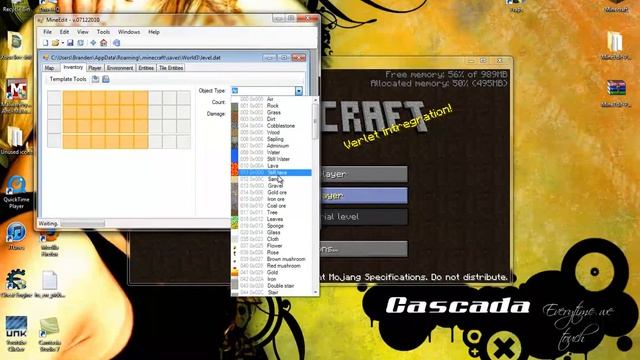Image resolution: width=640 pixels, height=360 pixels.
Task: Select Air in the object list
Action: (271, 99)
